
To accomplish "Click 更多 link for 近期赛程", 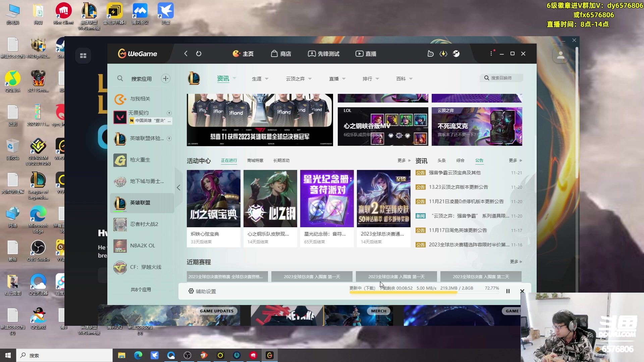I will click(x=516, y=261).
